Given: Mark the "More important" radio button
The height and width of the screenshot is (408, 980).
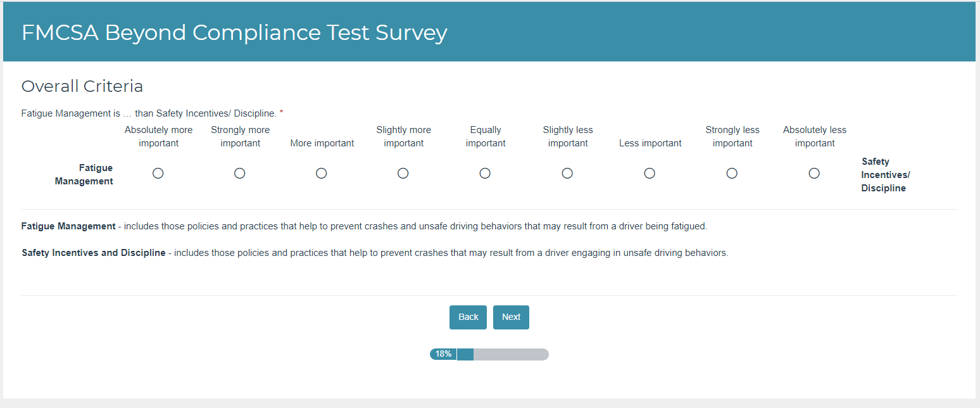Looking at the screenshot, I should tap(322, 174).
